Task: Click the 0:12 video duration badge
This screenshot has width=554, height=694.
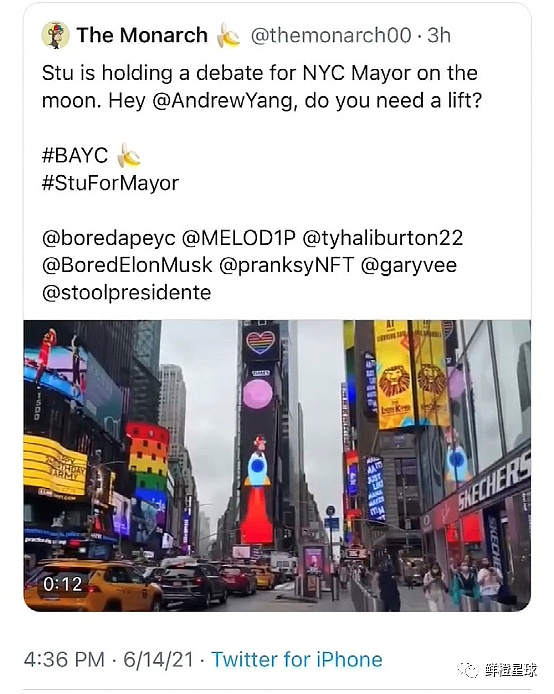Action: point(62,584)
